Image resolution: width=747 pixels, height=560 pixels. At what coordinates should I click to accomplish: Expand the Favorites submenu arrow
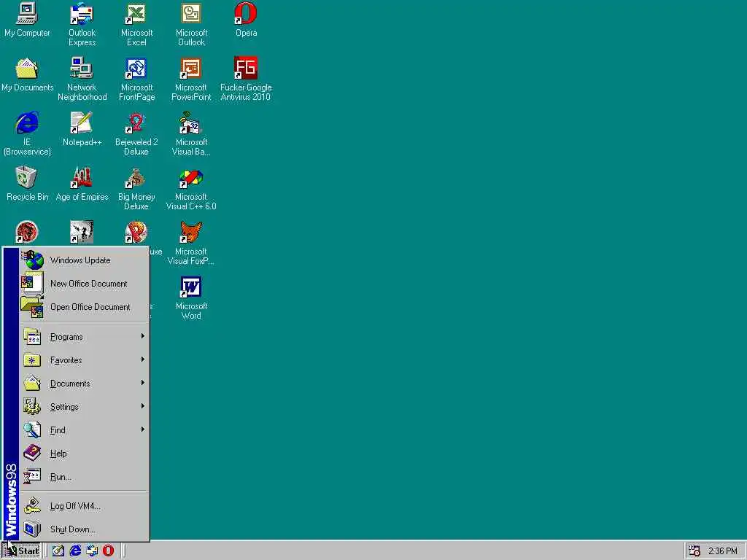pyautogui.click(x=142, y=359)
